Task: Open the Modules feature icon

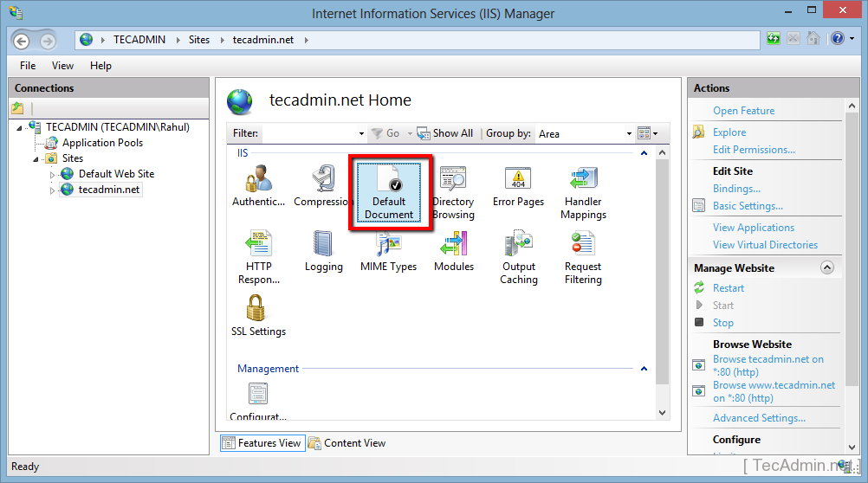Action: click(453, 251)
